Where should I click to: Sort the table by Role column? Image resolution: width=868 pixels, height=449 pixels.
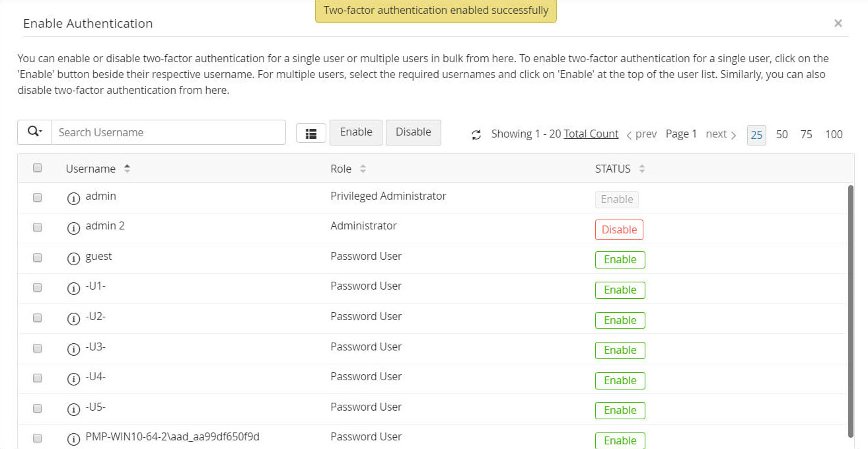click(363, 169)
